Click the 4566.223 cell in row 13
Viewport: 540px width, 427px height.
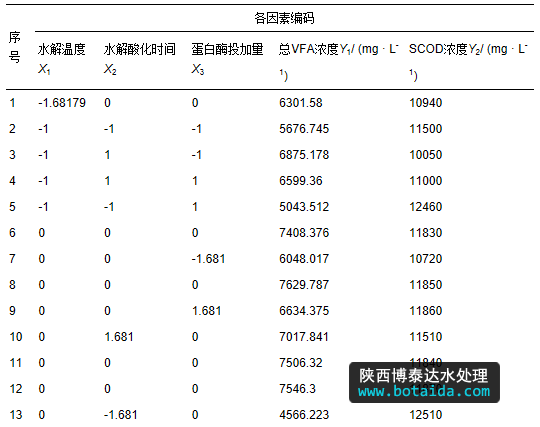304,415
